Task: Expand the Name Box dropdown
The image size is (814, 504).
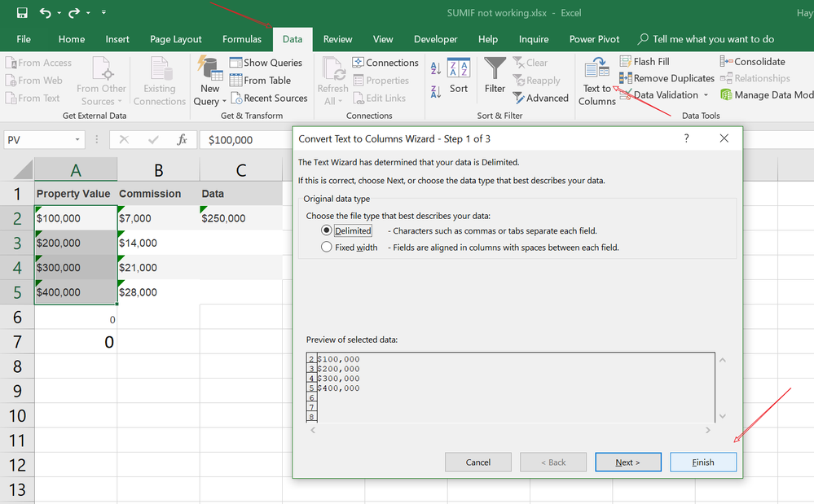Action: [x=77, y=140]
